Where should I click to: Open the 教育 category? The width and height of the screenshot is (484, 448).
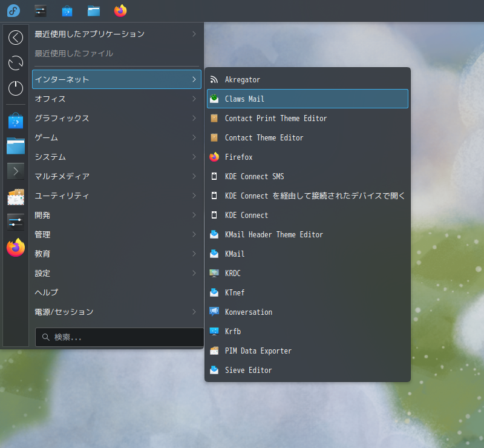pyautogui.click(x=117, y=254)
